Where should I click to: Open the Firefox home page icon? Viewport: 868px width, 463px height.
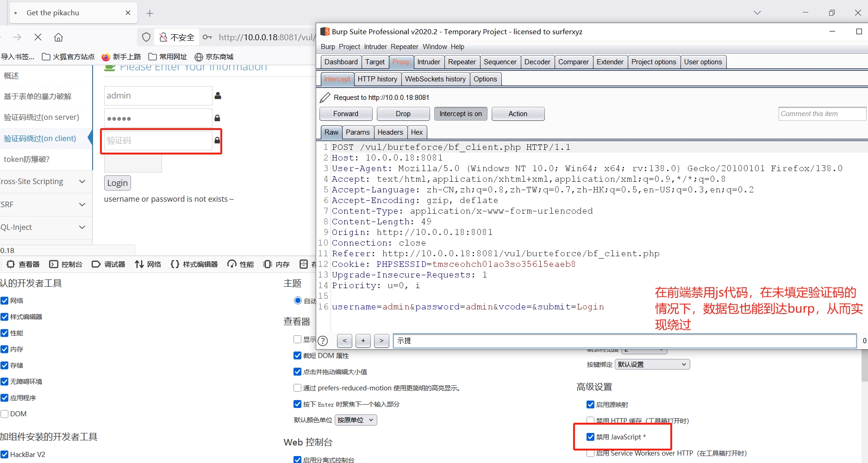point(58,37)
